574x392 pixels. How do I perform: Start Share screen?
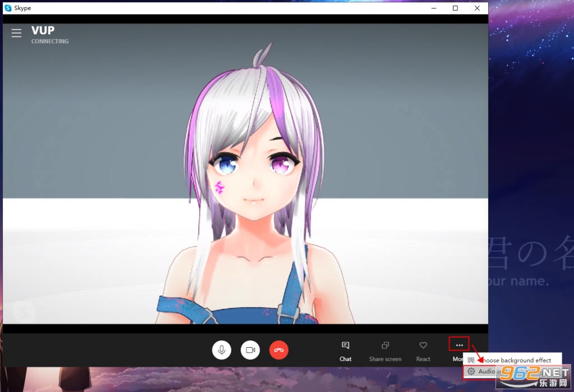pos(385,351)
